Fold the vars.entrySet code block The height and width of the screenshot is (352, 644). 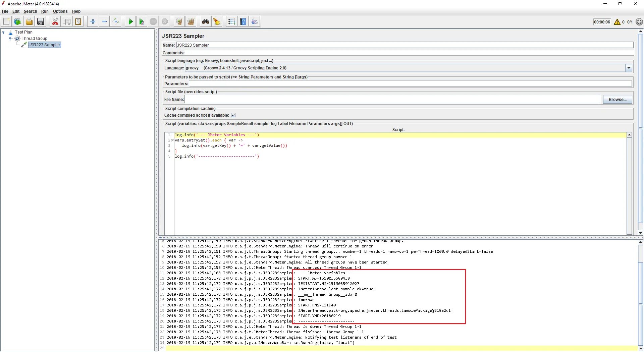coord(172,141)
